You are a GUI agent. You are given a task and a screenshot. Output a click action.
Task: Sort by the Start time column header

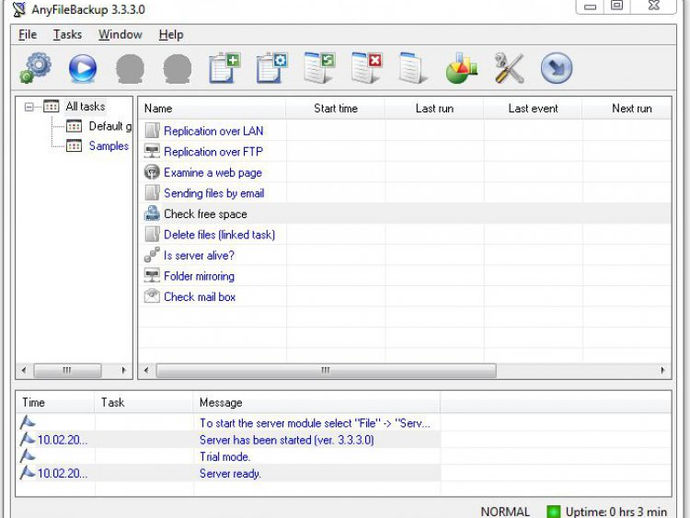click(335, 108)
